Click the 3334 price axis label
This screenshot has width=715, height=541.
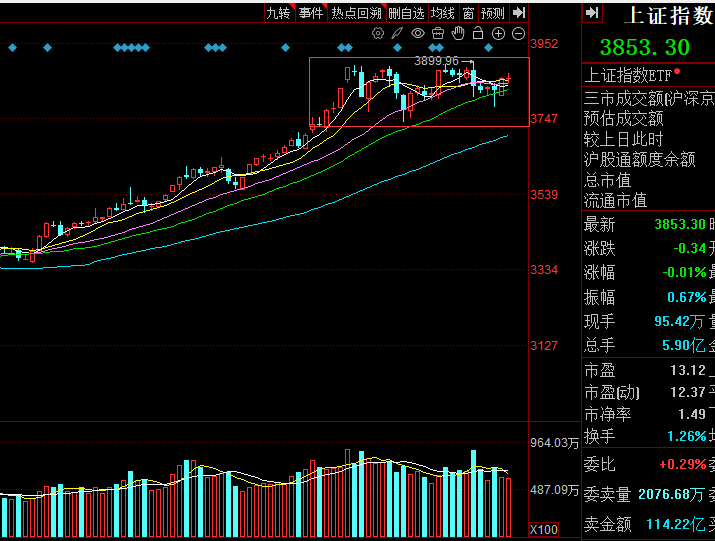tap(544, 270)
